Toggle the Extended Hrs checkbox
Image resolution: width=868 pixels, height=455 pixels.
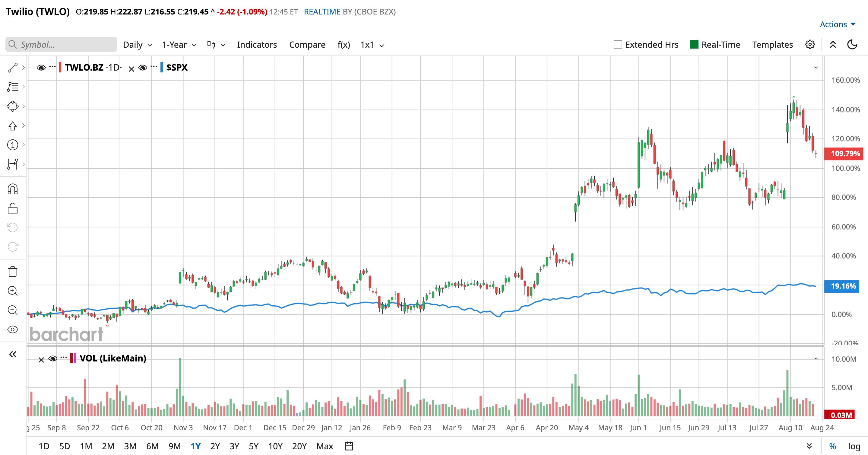click(618, 44)
